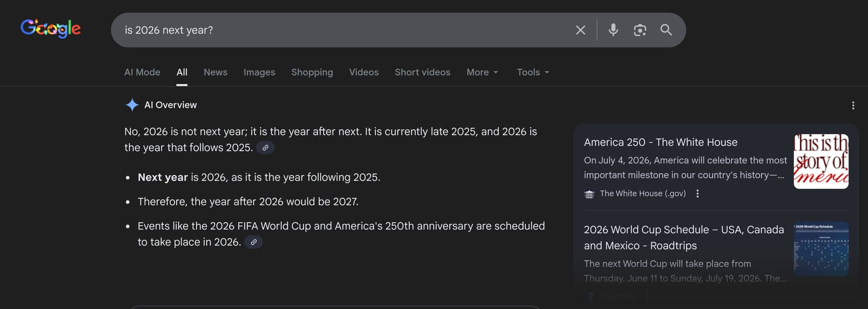Expand the More dropdown
Image resolution: width=868 pixels, height=309 pixels.
(x=482, y=72)
